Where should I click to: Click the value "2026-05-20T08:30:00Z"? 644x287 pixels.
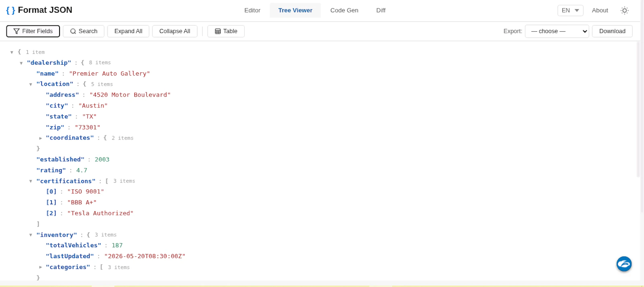pyautogui.click(x=145, y=256)
